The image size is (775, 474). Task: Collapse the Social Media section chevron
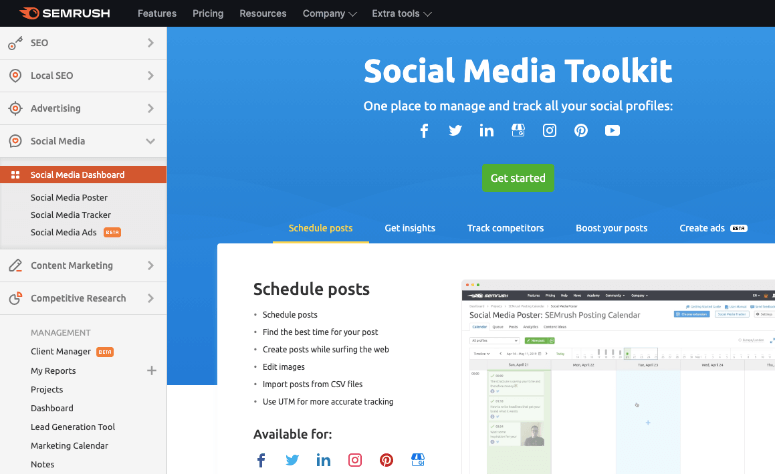tap(151, 141)
